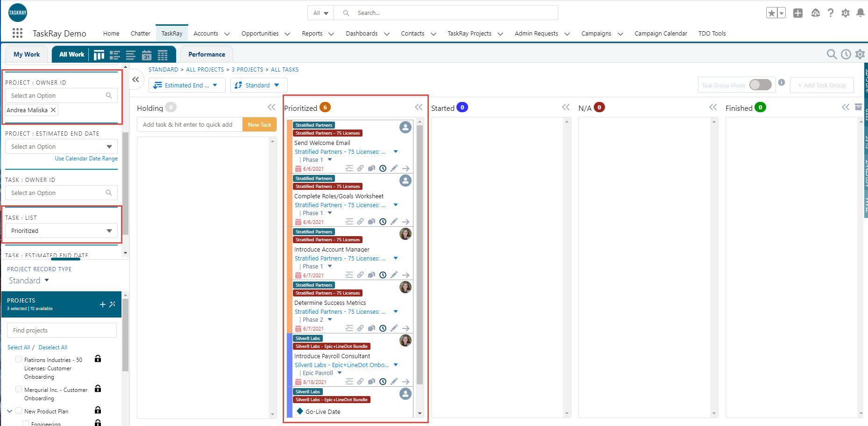Open project wizard wand icon
868x426 pixels.
(112, 304)
